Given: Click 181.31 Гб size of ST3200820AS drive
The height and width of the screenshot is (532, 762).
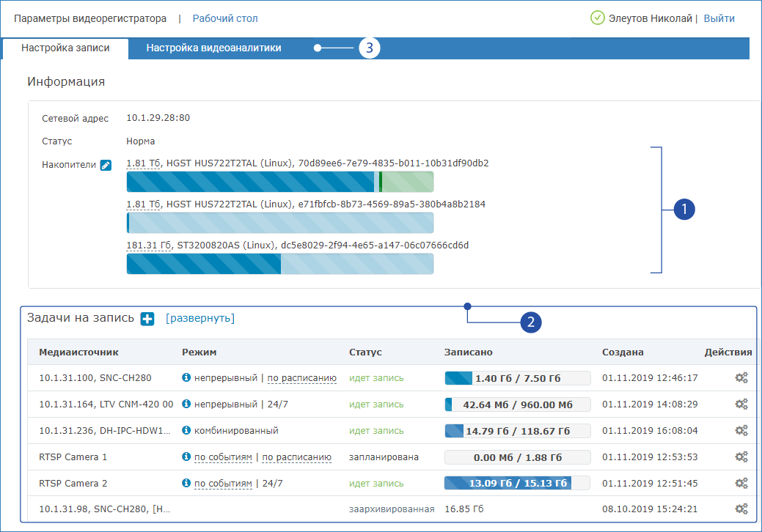Looking at the screenshot, I should point(148,245).
